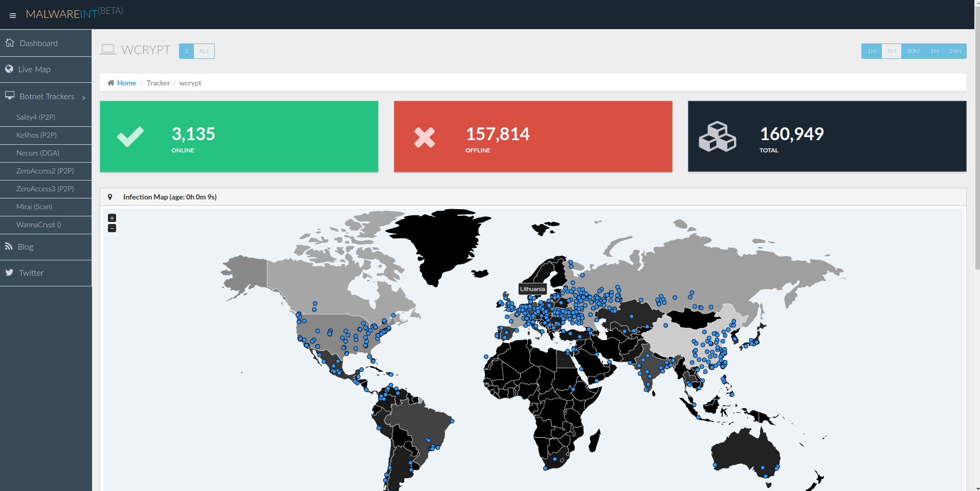
Task: Select WannaCrypt tracker entry
Action: point(39,225)
